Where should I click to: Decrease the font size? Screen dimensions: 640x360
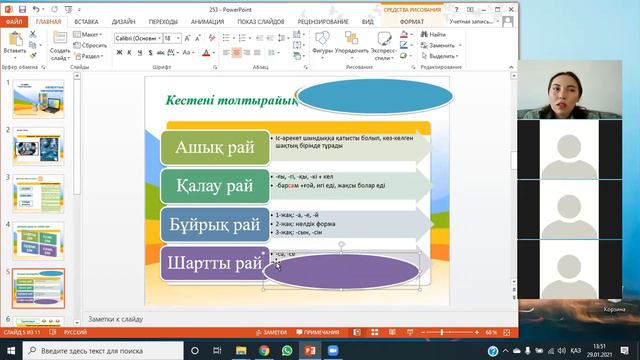pos(198,38)
